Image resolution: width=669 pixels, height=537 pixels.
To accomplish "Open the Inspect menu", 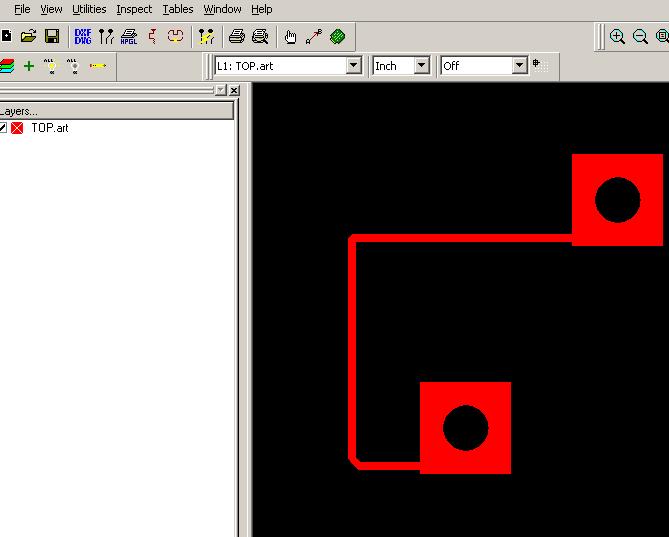I will (x=134, y=9).
